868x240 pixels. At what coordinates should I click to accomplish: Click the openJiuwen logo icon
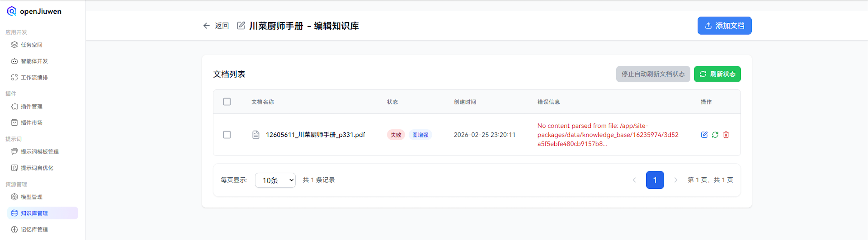12,11
